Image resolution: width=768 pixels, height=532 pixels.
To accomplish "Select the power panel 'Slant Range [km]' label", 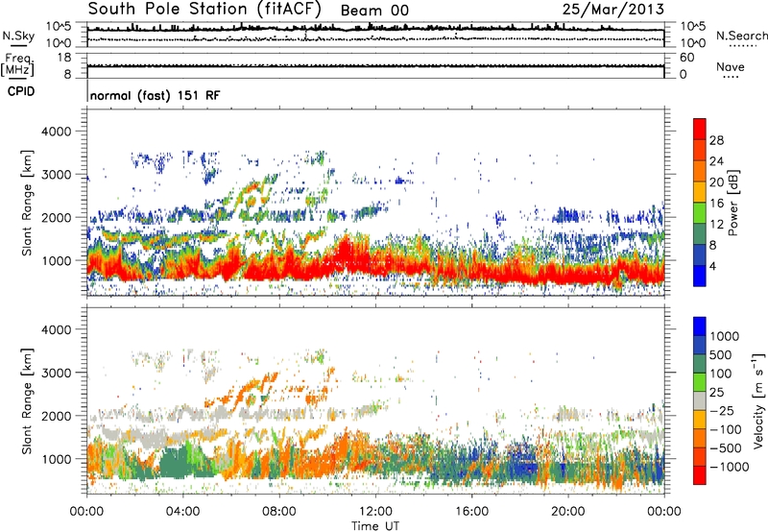I will [x=27, y=203].
